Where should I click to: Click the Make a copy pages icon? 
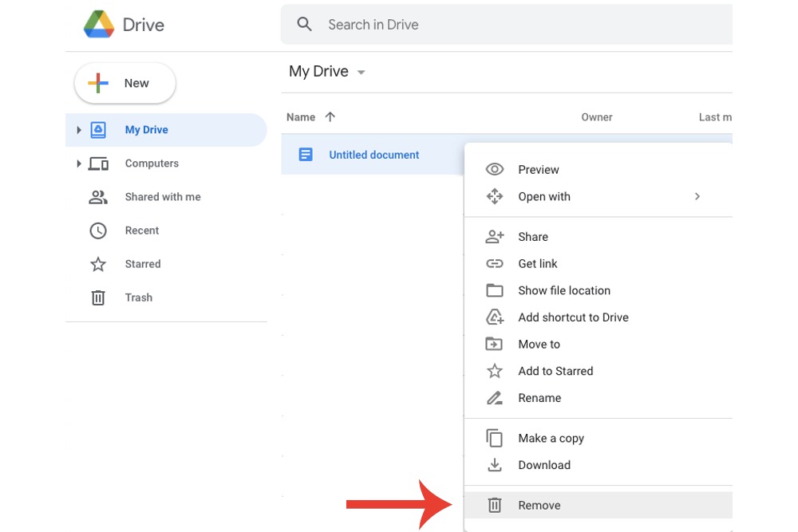point(495,439)
